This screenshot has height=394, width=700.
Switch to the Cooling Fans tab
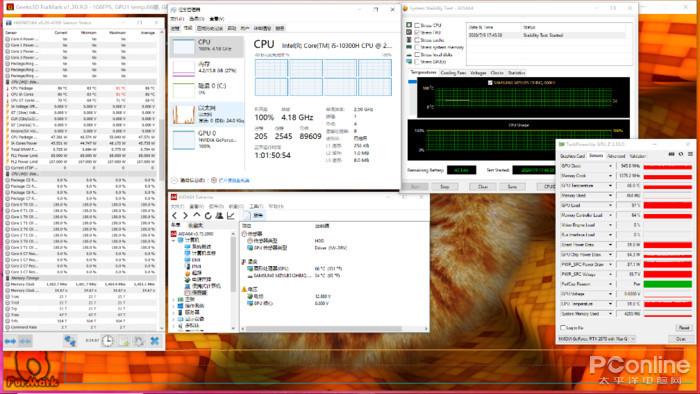coord(453,73)
